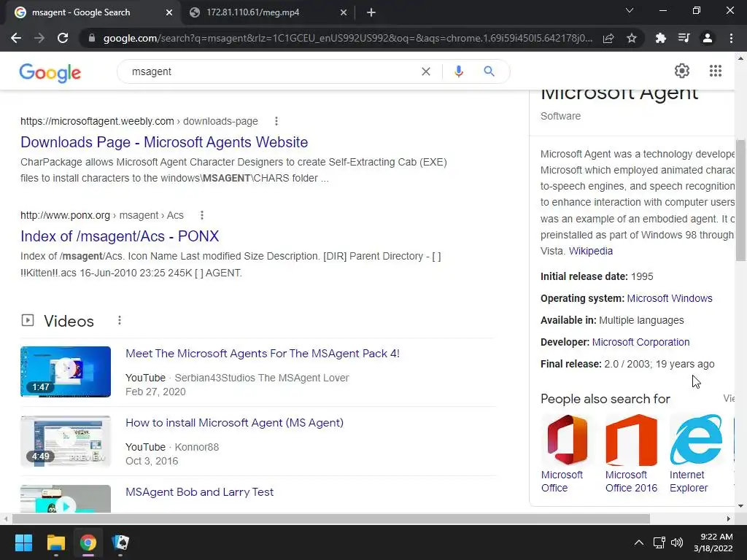Open Solitaire app in taskbar

pos(120,542)
